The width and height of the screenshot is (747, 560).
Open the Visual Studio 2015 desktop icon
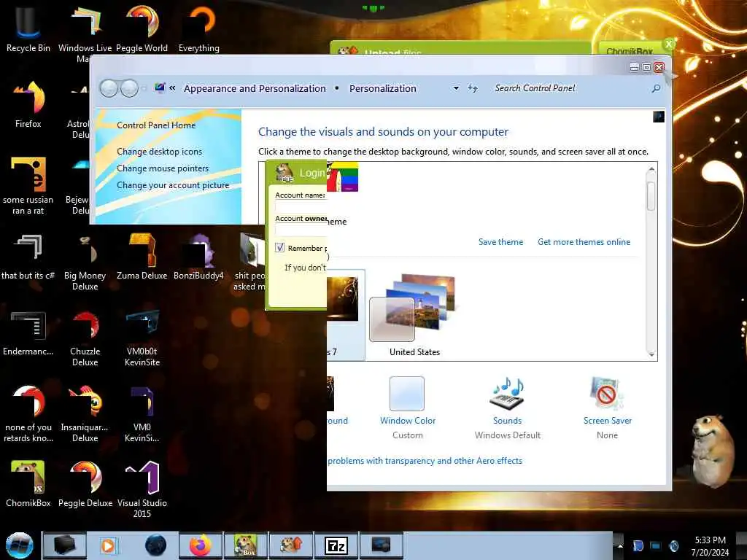(142, 489)
